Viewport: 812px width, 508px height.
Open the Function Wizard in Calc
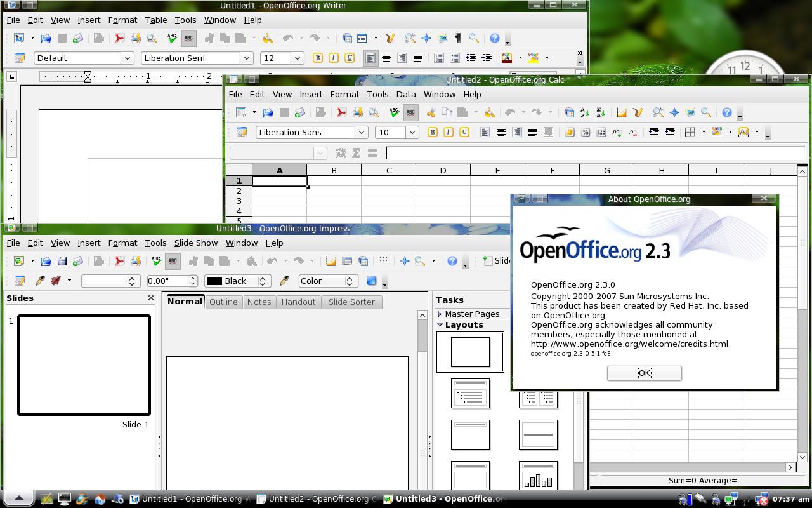pos(341,153)
